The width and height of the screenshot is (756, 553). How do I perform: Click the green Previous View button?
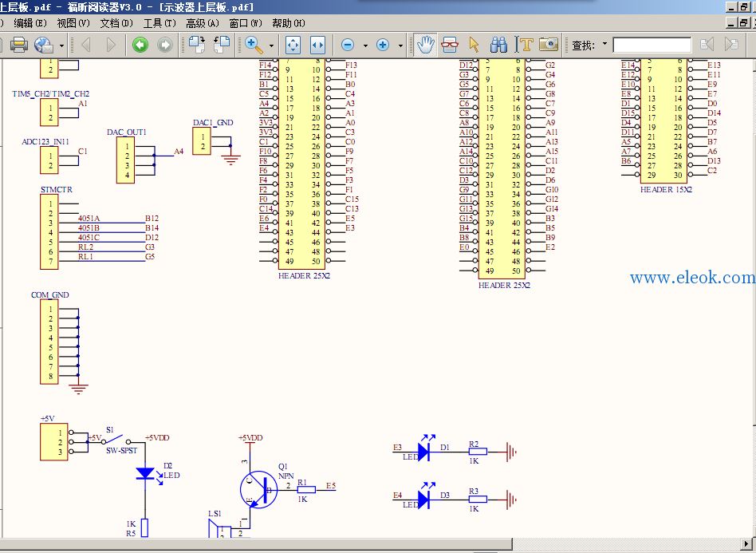point(140,45)
